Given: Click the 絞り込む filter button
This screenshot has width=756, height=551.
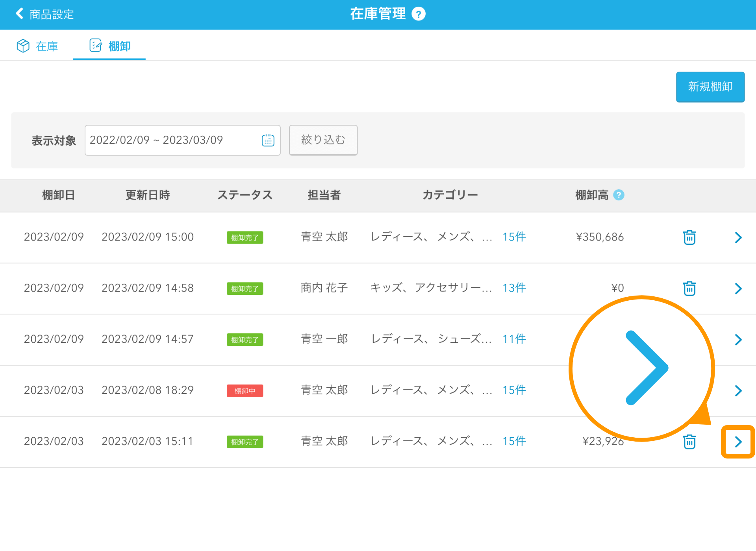Looking at the screenshot, I should tap(323, 140).
